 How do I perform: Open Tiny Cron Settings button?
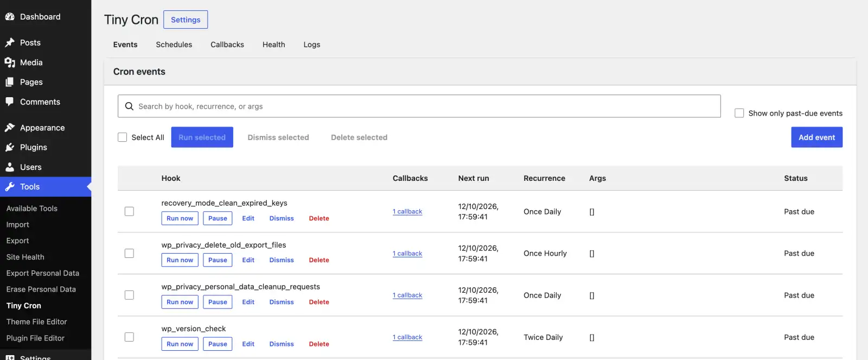(x=186, y=20)
